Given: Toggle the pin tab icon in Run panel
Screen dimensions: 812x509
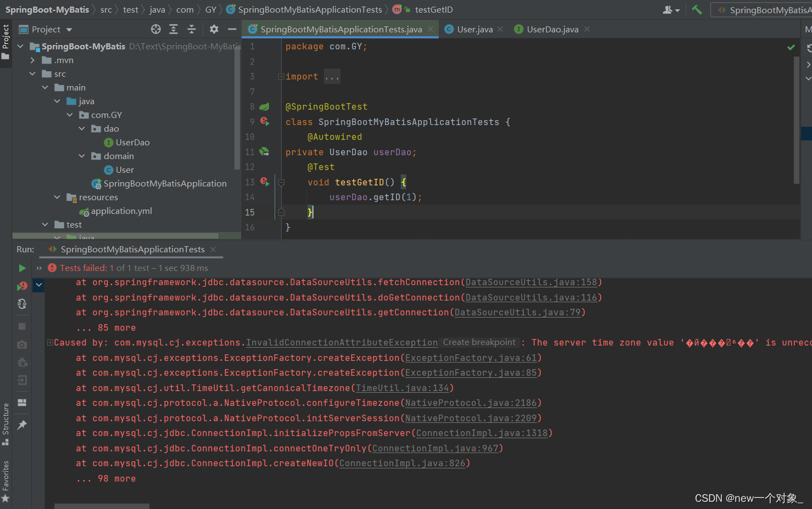Looking at the screenshot, I should pyautogui.click(x=22, y=425).
